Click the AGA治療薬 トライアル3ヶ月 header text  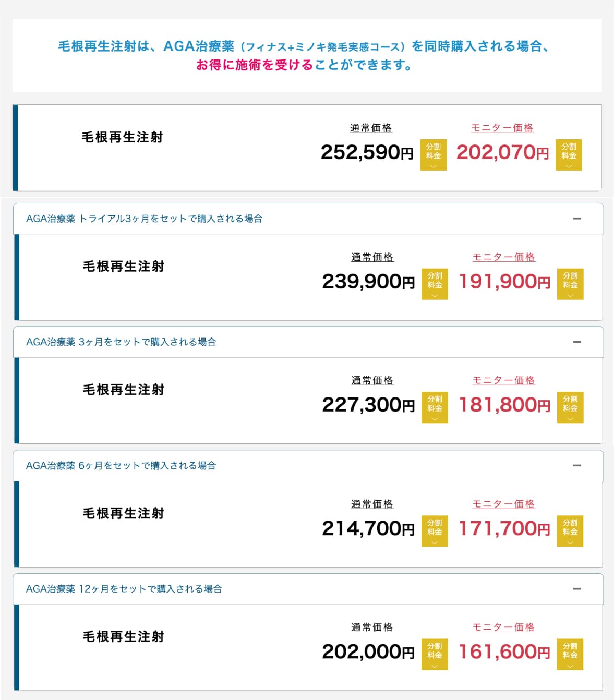coord(144,219)
